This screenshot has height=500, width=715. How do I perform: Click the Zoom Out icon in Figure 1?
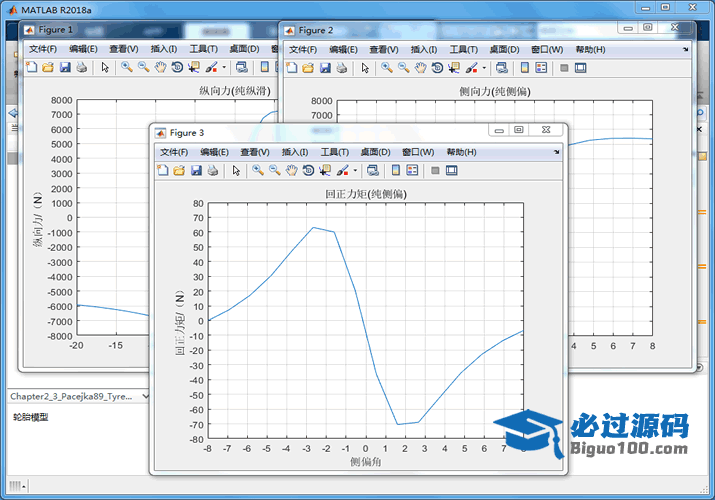point(143,68)
